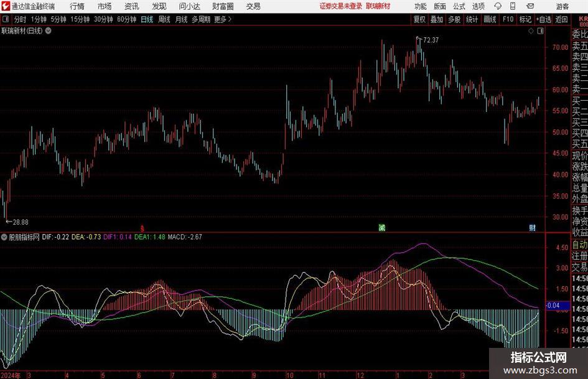The width and height of the screenshot is (588, 379).
Task: Click the 注册 button in right sidebar
Action: click(x=580, y=256)
